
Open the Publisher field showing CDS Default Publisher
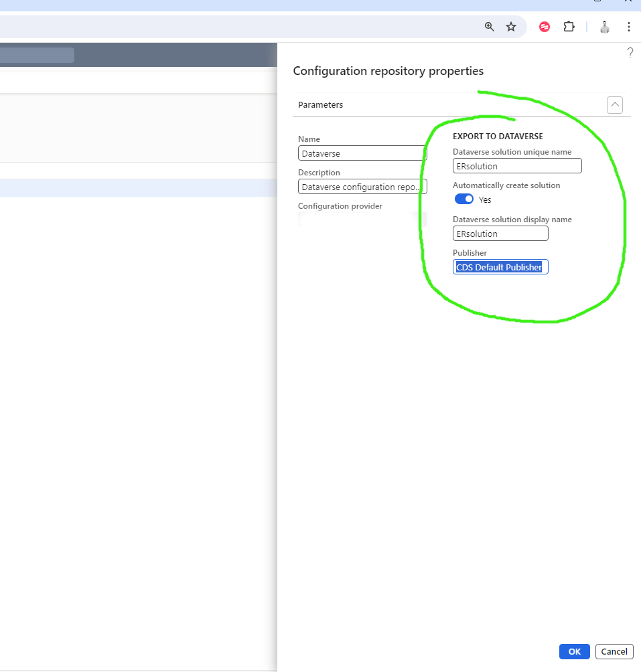click(x=500, y=267)
